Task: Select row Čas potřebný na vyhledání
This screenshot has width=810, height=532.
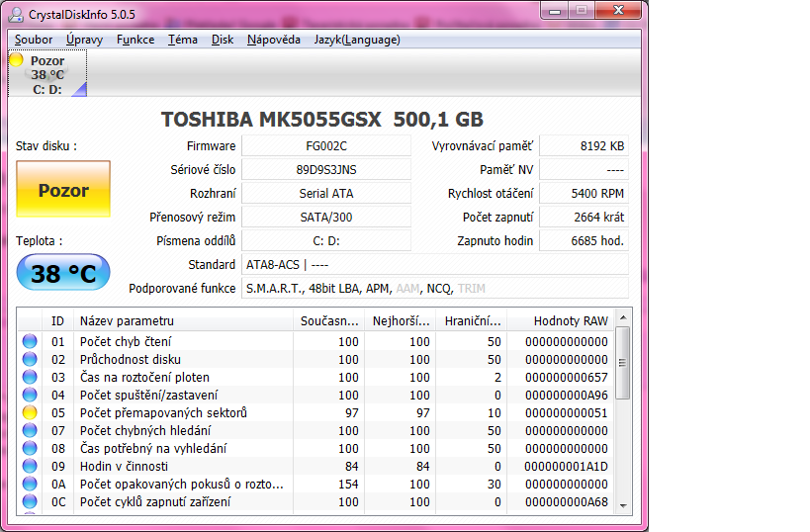Action: coord(316,448)
